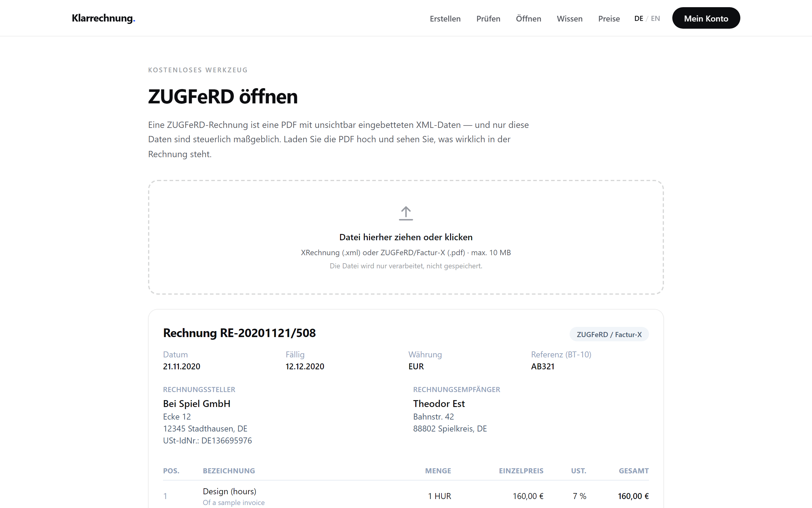812x508 pixels.
Task: Click the 'EINZELPREIS' column header
Action: tap(521, 471)
